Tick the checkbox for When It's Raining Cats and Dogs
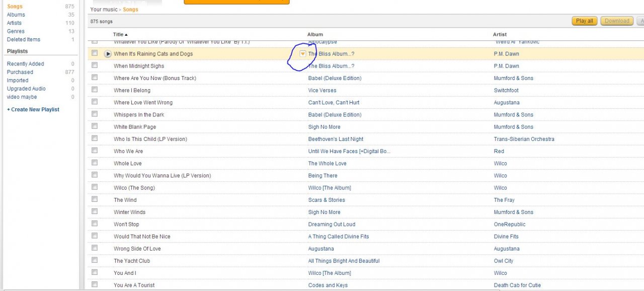644x291 pixels. [95, 53]
